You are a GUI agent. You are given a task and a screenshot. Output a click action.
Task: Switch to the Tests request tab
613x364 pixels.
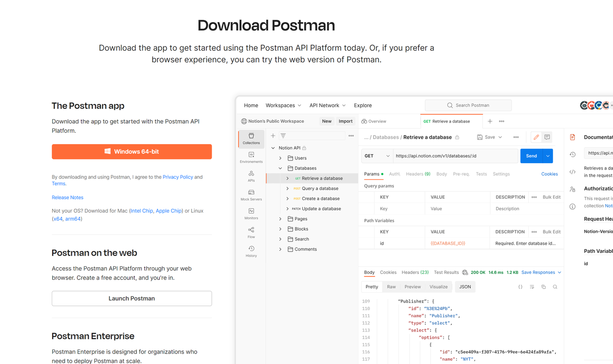(481, 174)
